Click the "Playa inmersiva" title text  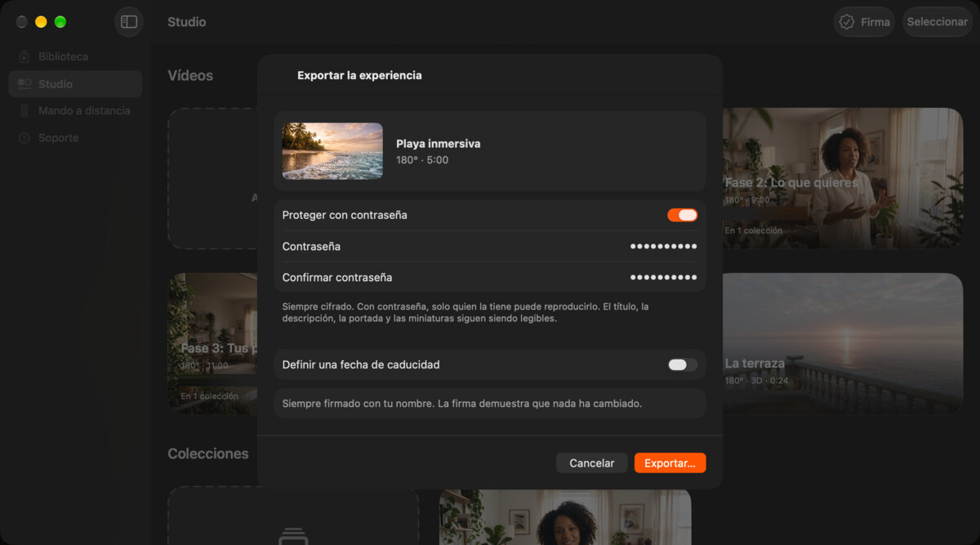pos(439,144)
